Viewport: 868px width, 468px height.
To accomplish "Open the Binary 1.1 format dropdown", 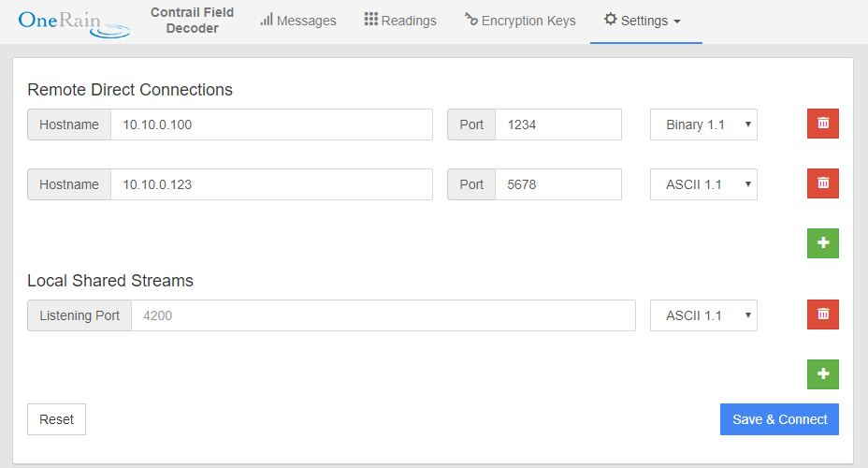I will 703,124.
